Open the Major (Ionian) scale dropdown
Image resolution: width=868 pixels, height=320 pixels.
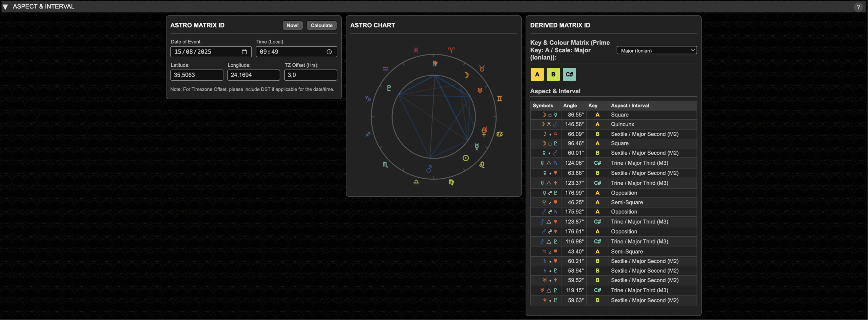click(656, 51)
